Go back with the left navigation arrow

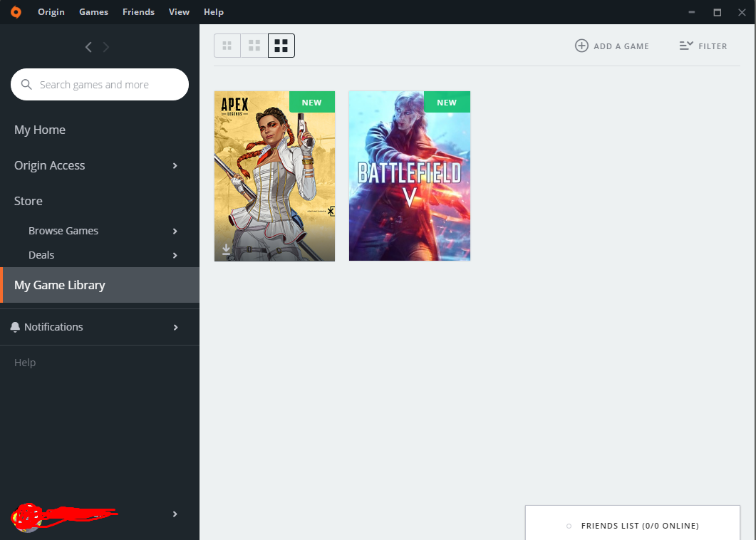point(88,47)
